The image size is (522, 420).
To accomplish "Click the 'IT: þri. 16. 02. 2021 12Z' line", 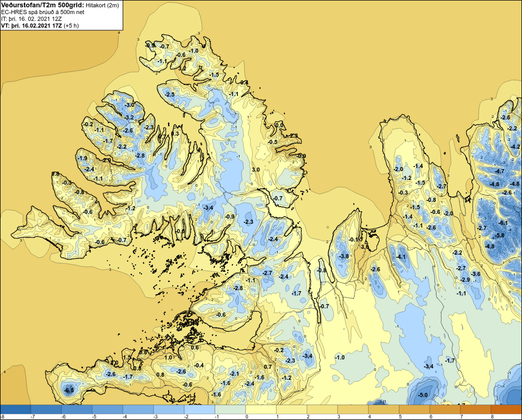I will coord(31,19).
